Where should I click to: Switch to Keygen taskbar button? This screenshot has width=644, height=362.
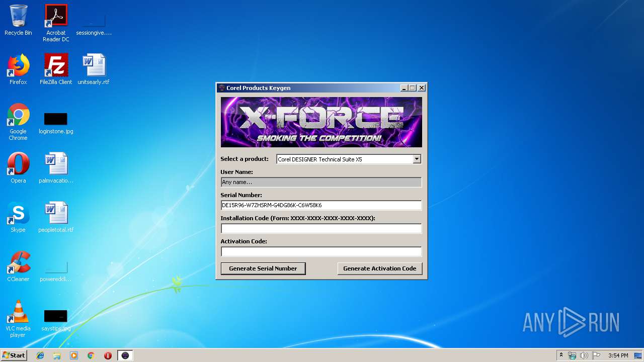click(x=125, y=355)
